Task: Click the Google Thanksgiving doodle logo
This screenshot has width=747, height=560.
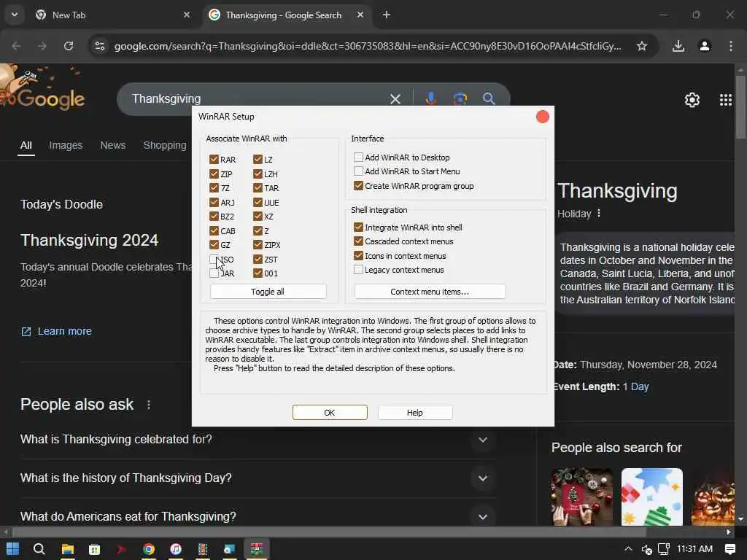Action: [x=43, y=88]
